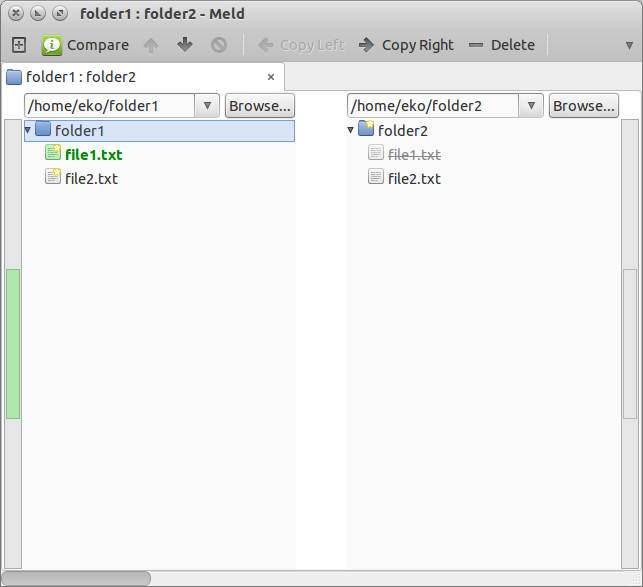
Task: Jump to next change with down arrow
Action: pos(185,45)
